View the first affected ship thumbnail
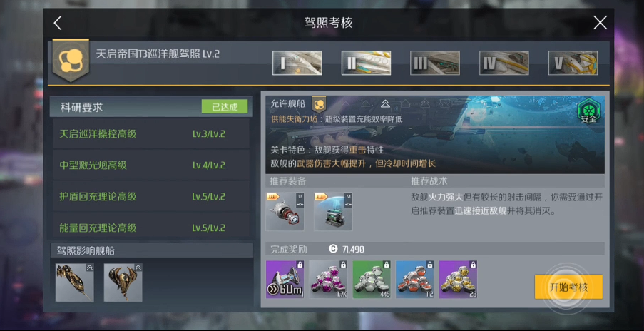 point(75,282)
